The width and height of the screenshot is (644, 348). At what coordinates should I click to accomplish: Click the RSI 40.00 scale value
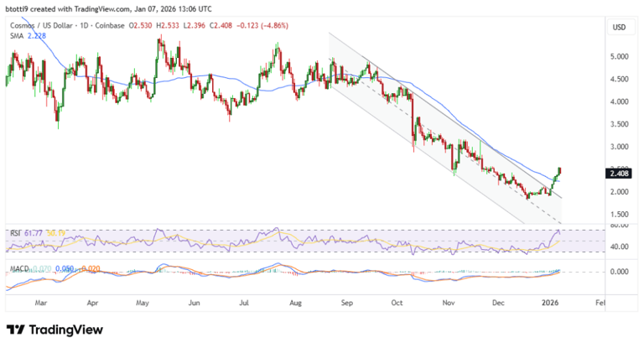click(x=619, y=247)
